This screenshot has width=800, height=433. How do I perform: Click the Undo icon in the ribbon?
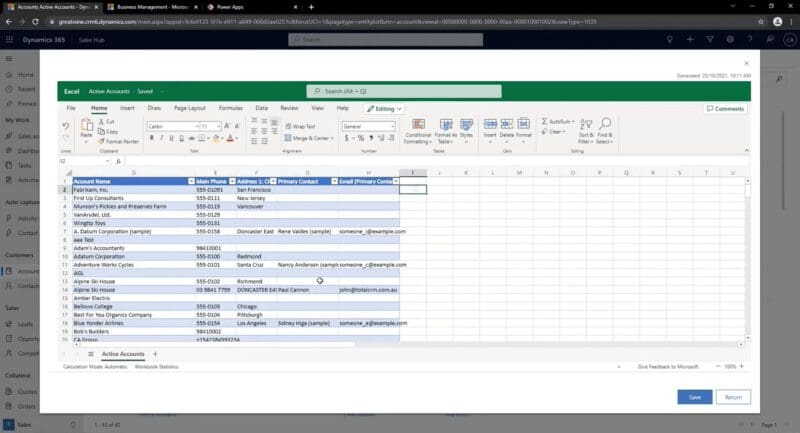(66, 125)
